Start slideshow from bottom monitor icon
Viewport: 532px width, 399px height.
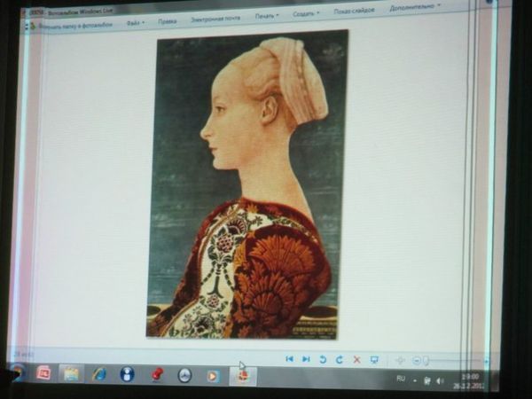pos(374,360)
